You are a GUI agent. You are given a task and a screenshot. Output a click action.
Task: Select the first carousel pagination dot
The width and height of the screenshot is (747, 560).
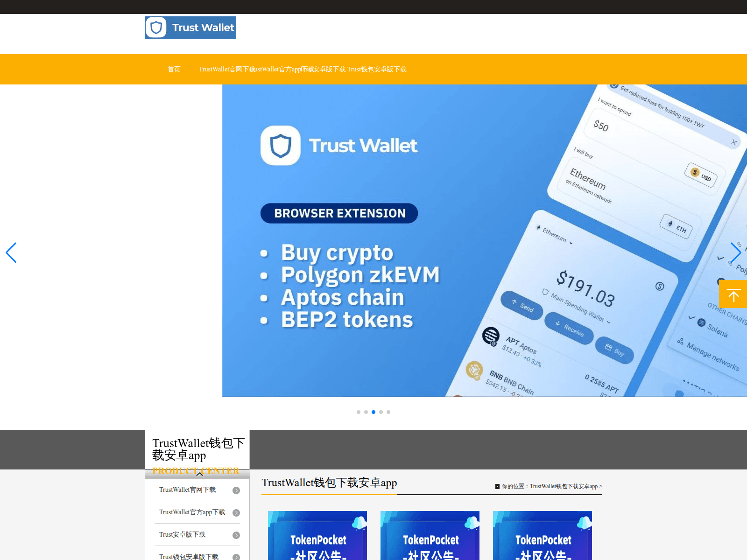click(x=359, y=412)
